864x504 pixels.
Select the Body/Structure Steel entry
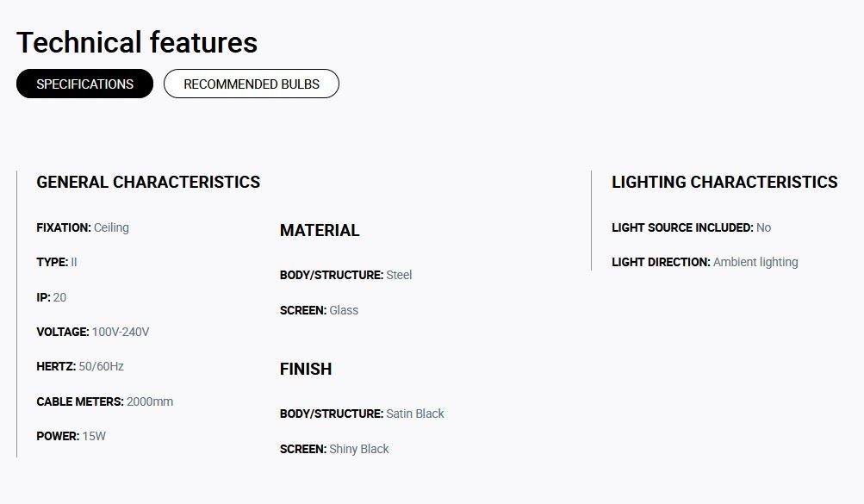point(346,275)
